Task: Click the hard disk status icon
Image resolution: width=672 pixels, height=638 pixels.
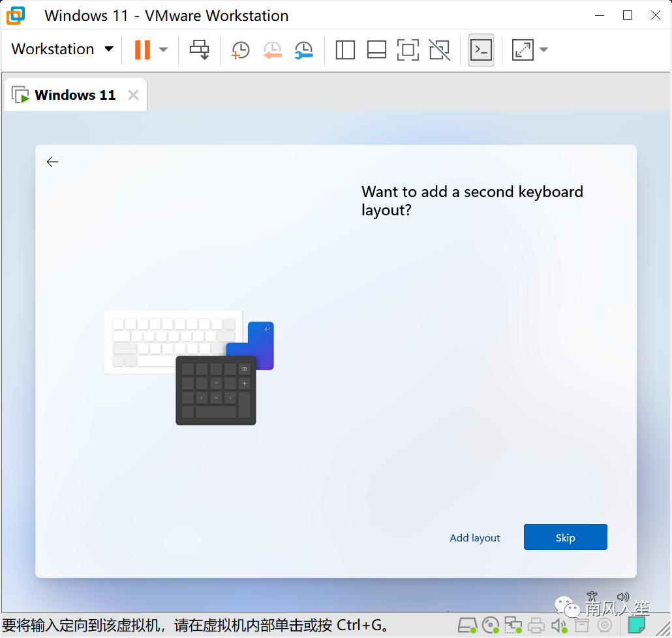Action: click(x=467, y=626)
